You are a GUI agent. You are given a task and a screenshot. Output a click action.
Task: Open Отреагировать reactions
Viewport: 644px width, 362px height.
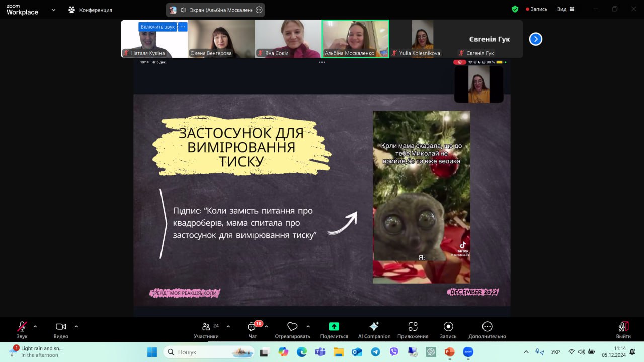coord(292,329)
